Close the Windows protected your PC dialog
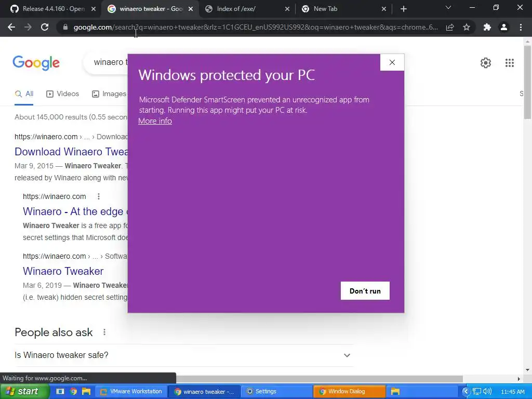This screenshot has height=399, width=532. (x=392, y=62)
